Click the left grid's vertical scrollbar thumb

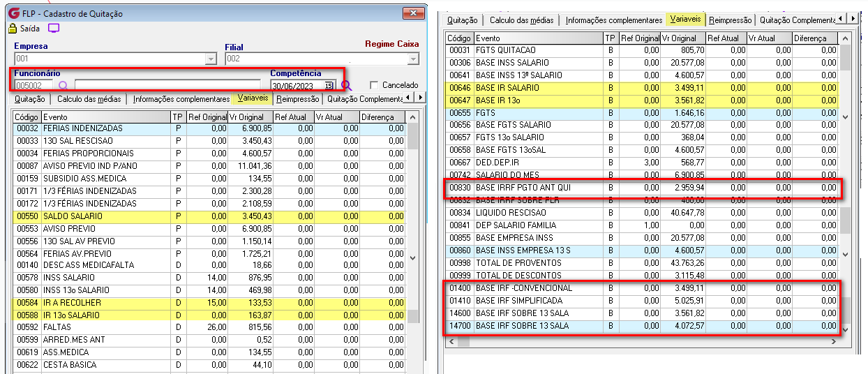(x=412, y=137)
